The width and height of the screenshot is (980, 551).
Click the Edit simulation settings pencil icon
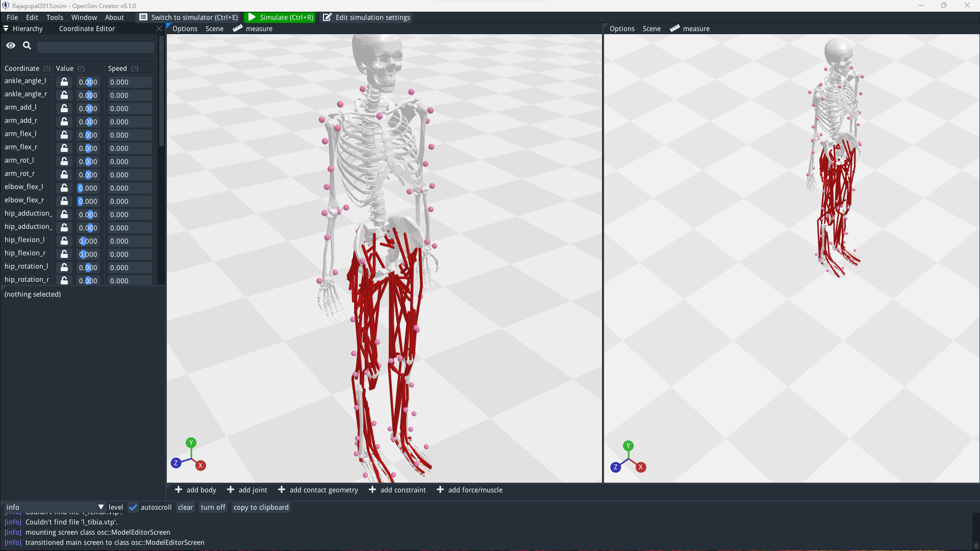(327, 17)
